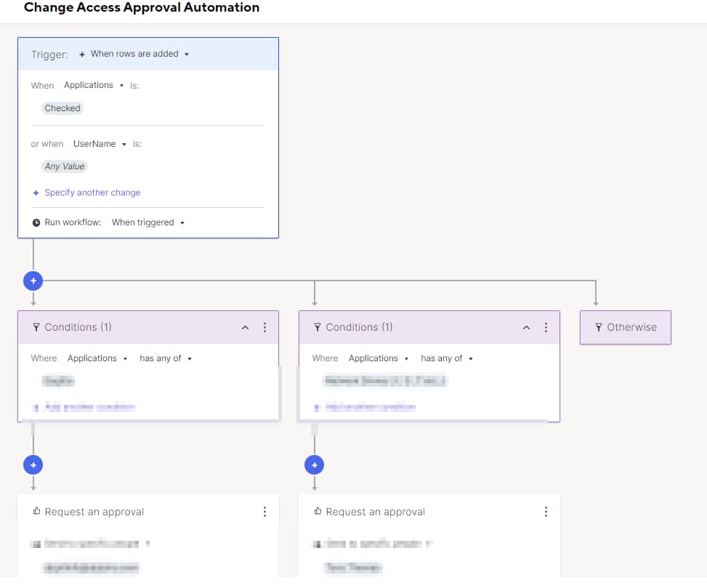Click the blue plus above right Request an approval
Screen dimensions: 707x588
pyautogui.click(x=314, y=464)
